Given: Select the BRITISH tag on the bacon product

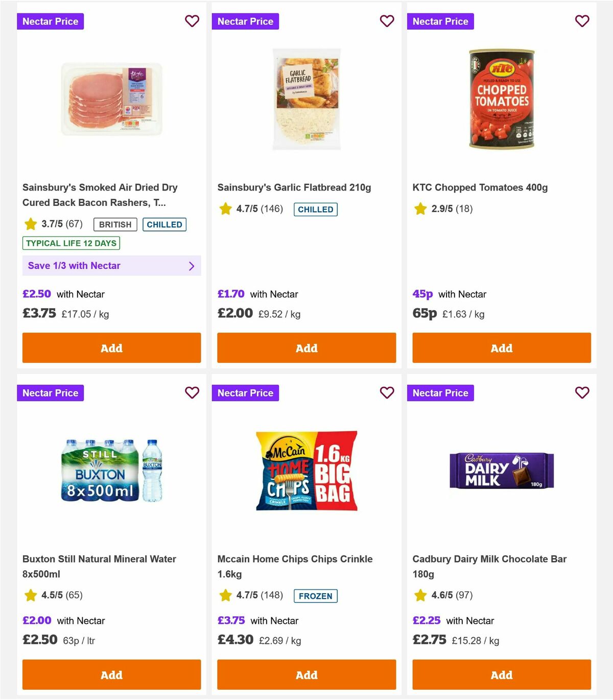Looking at the screenshot, I should (114, 224).
